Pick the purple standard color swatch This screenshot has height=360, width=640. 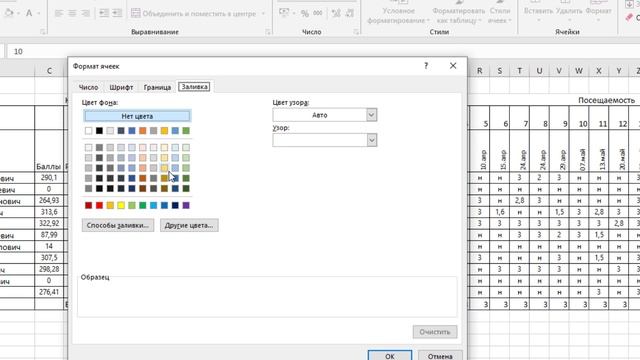pos(186,205)
